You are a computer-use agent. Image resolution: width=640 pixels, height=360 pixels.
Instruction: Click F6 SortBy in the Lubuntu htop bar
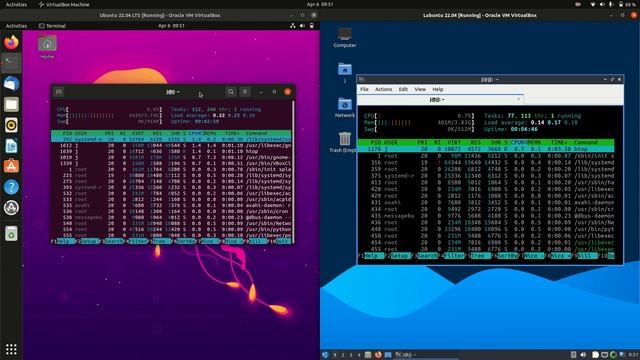[x=507, y=256]
